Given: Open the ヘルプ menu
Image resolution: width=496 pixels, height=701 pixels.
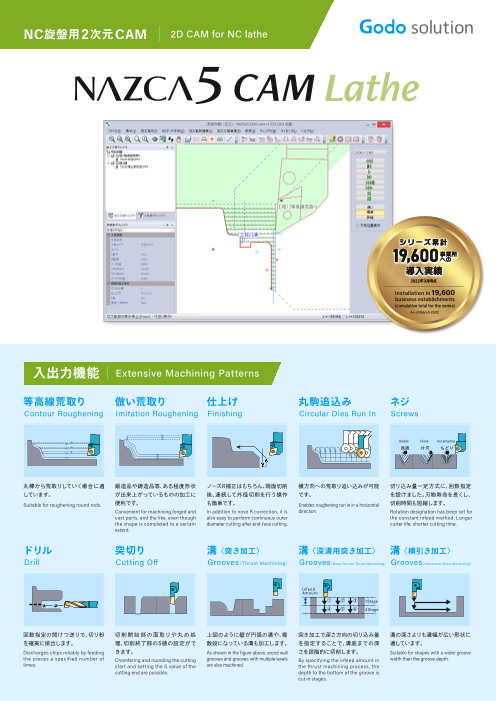Looking at the screenshot, I should (x=307, y=131).
